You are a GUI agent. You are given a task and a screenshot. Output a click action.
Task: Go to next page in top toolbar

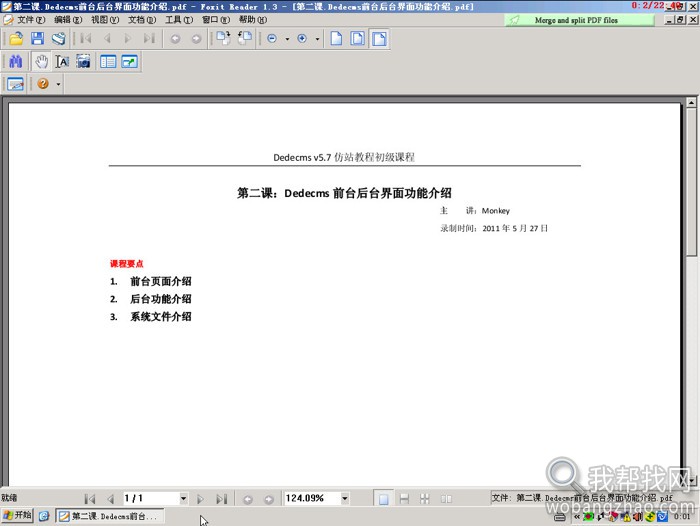click(128, 39)
